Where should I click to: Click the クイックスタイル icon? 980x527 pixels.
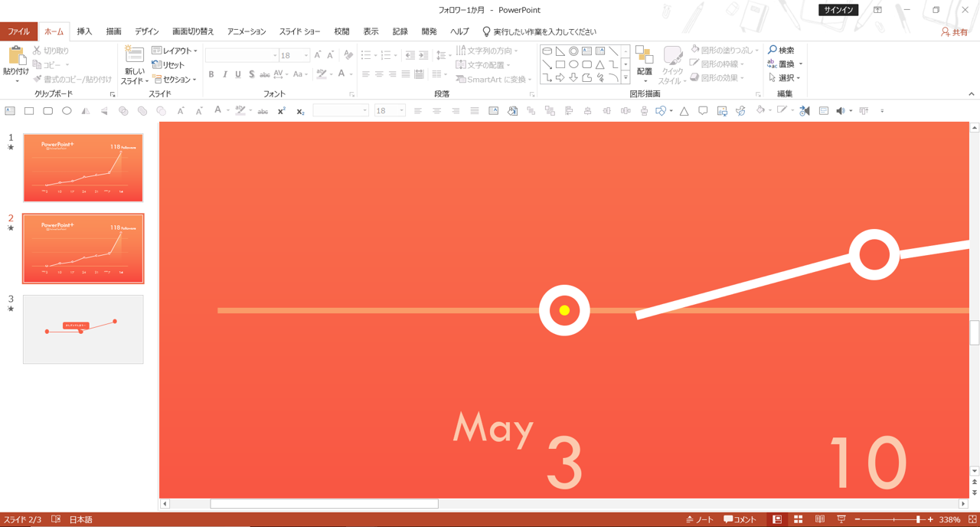pos(672,64)
